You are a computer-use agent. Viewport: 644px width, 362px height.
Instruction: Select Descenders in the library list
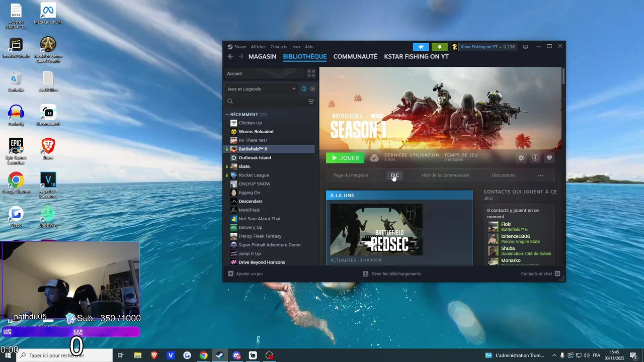click(269, 201)
